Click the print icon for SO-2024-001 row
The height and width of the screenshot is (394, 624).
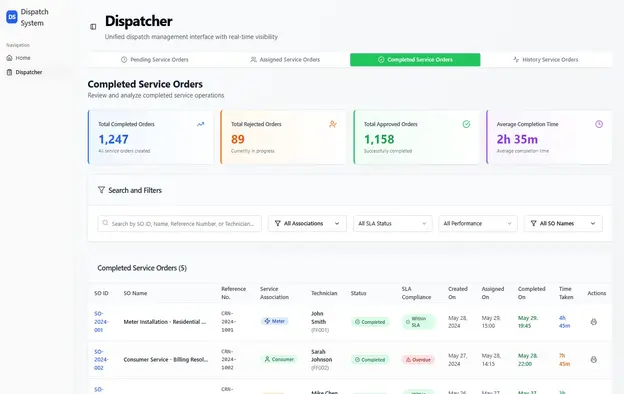(593, 322)
